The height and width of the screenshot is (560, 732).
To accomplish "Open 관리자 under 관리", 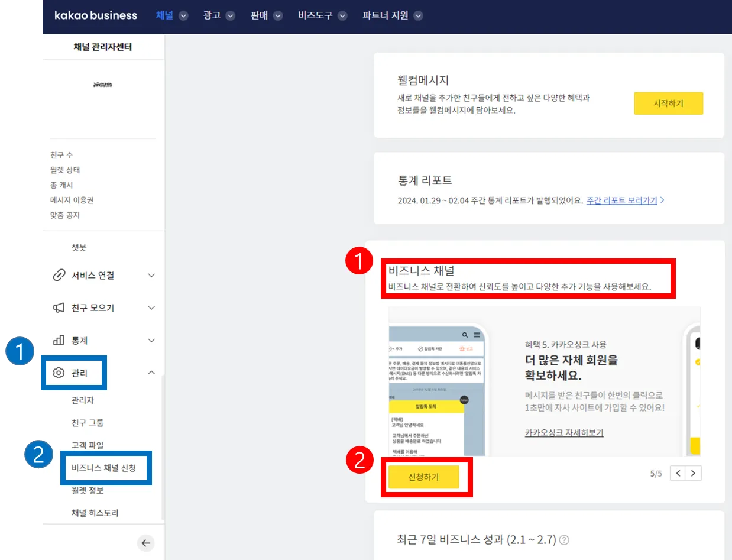I will point(82,400).
